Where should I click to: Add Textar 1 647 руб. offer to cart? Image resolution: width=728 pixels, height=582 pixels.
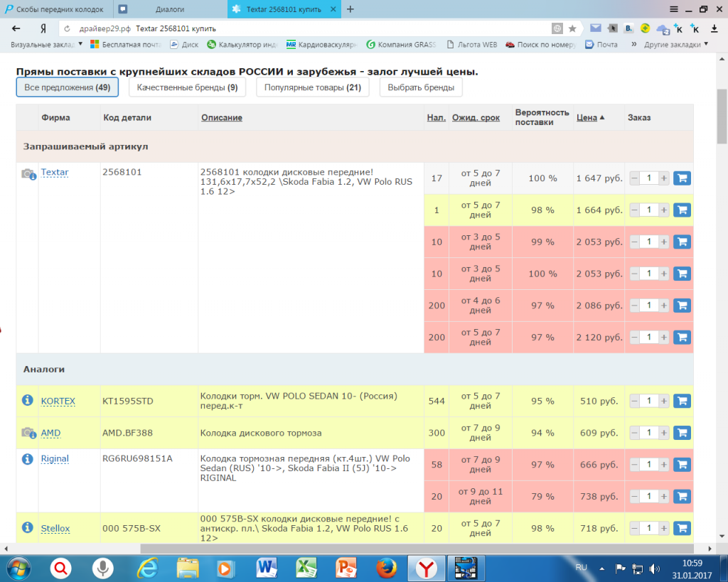click(682, 178)
